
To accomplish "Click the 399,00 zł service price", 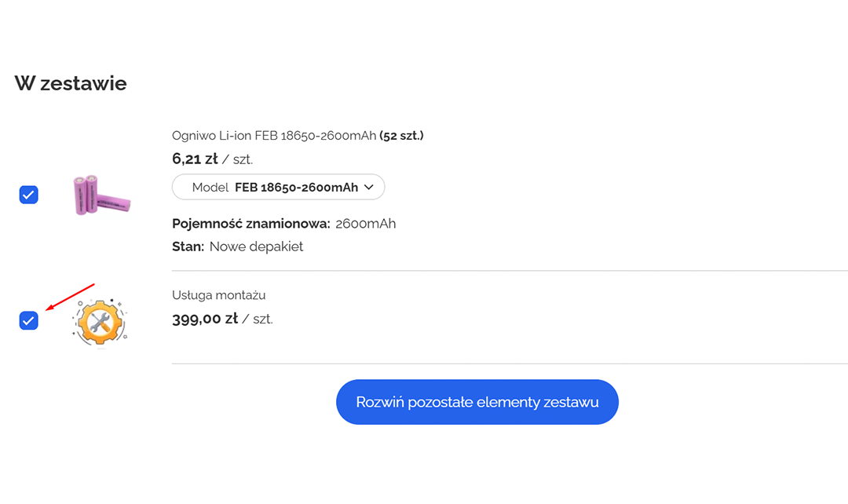I will pos(205,319).
